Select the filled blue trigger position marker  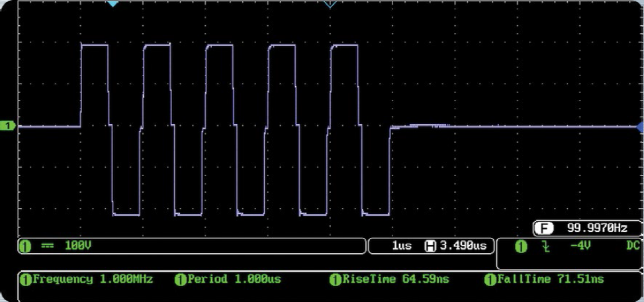113,4
